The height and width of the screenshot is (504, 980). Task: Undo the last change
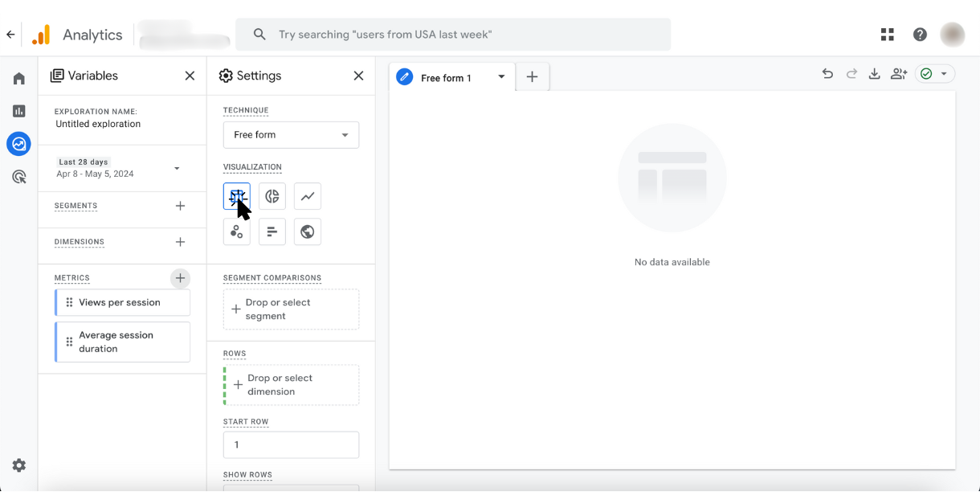coord(827,74)
